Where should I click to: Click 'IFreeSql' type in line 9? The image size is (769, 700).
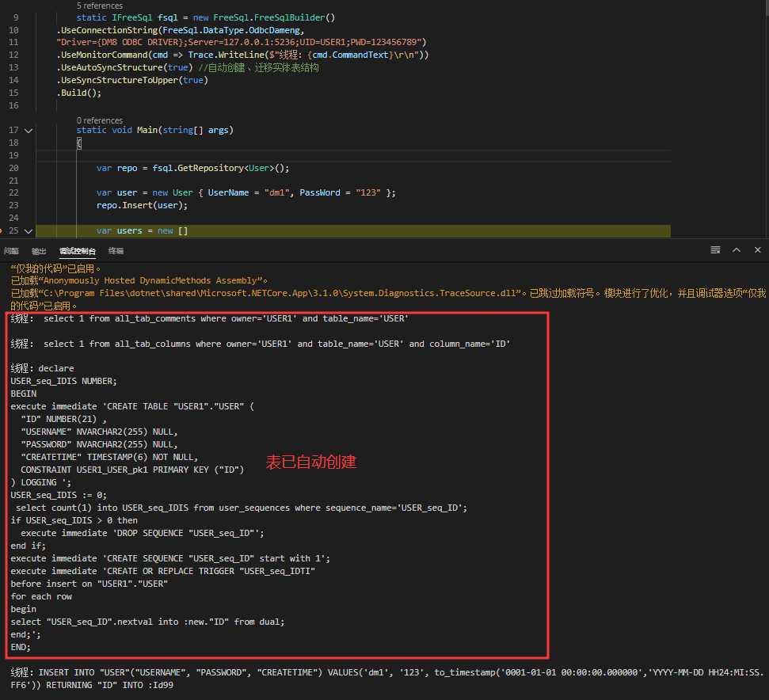pyautogui.click(x=132, y=17)
